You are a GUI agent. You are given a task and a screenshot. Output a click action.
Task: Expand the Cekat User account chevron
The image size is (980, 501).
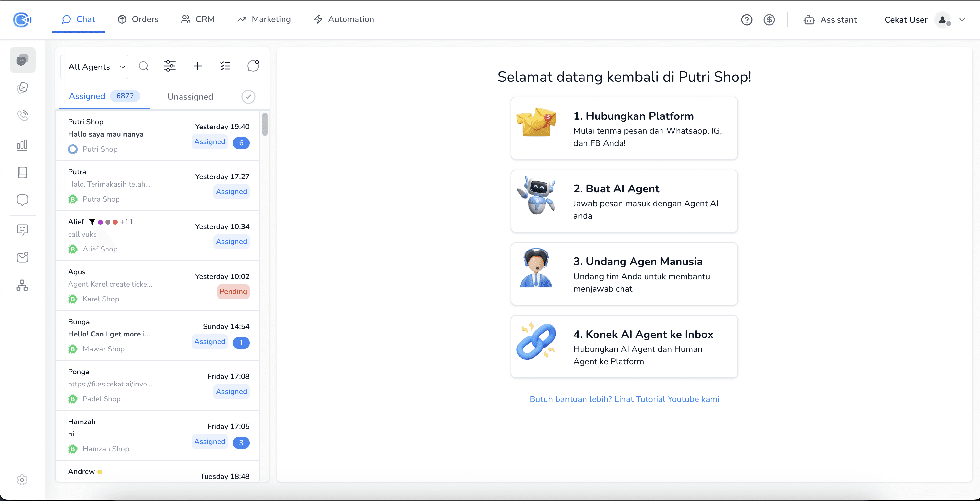point(962,20)
